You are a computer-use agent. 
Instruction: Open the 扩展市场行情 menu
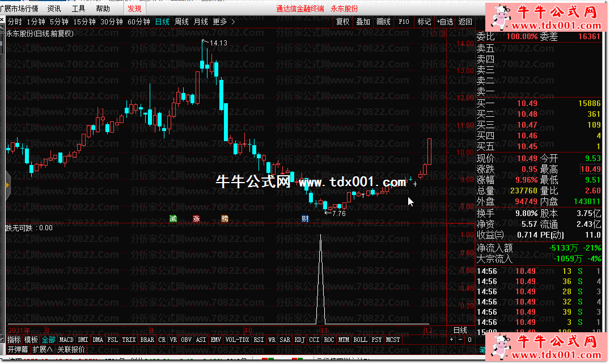(x=19, y=9)
